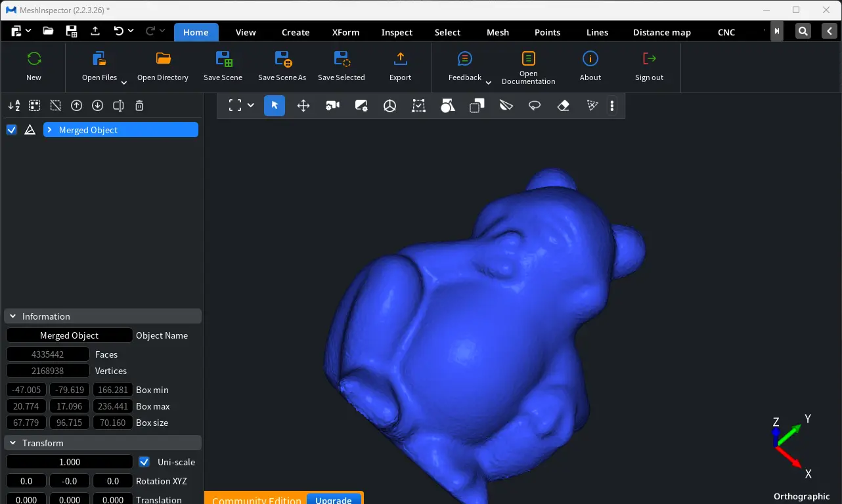Click the select all objects icon

pyautogui.click(x=35, y=106)
